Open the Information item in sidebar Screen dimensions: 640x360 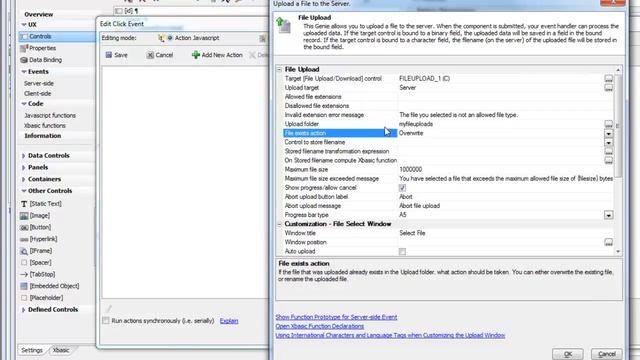pos(42,136)
